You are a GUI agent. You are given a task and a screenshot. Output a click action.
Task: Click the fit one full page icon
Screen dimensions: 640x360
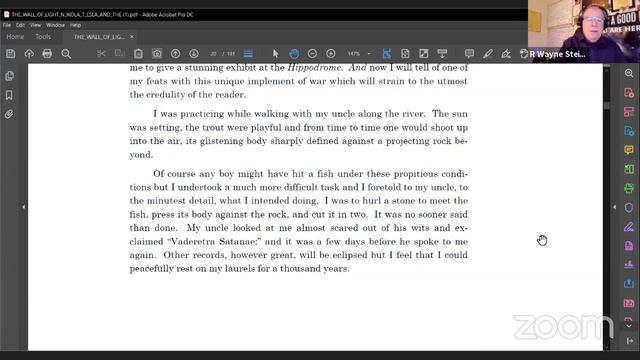(x=405, y=53)
